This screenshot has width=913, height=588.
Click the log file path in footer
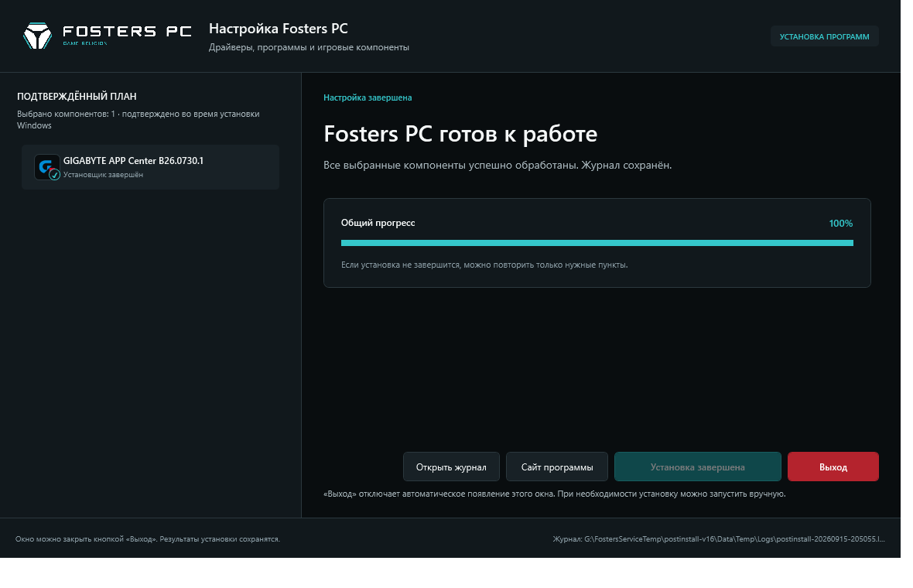tap(719, 539)
